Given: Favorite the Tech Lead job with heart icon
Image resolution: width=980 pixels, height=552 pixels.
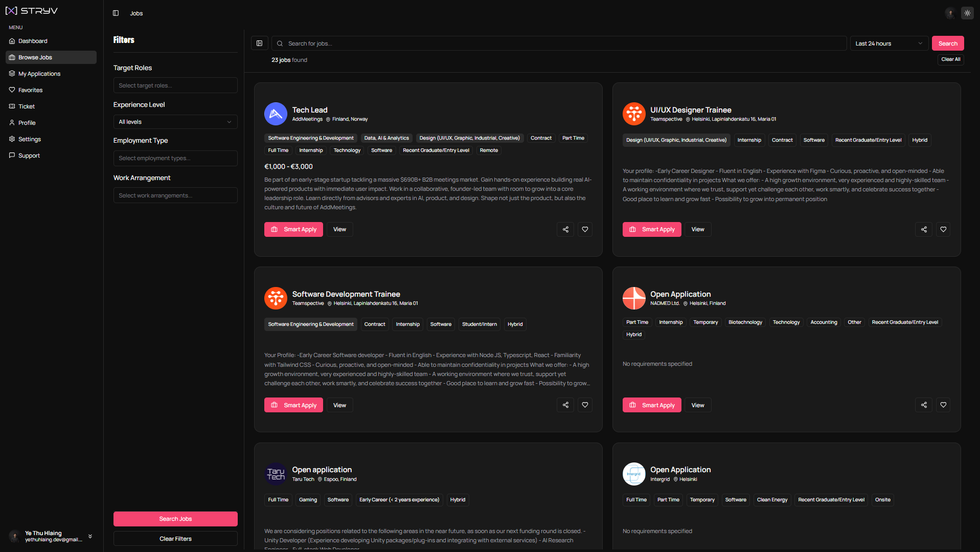Looking at the screenshot, I should click(585, 230).
